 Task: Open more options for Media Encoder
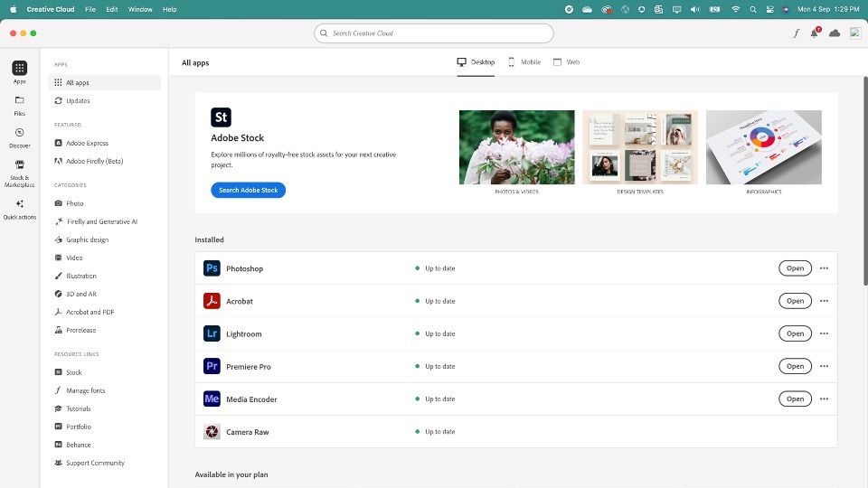tap(825, 399)
